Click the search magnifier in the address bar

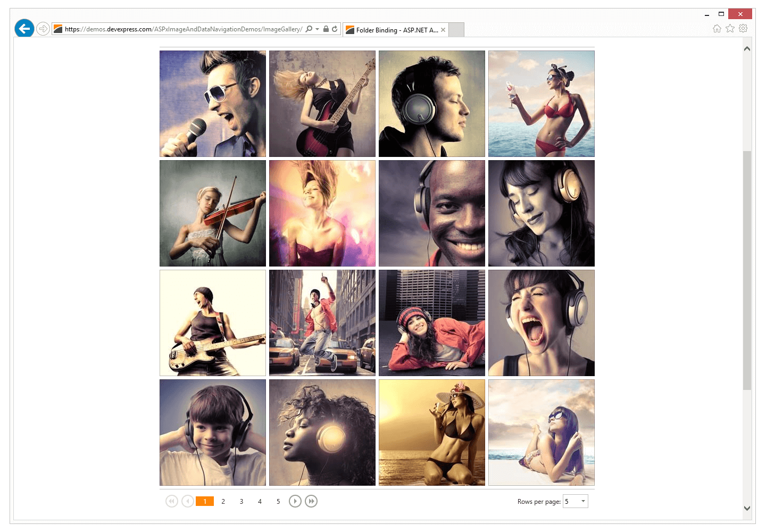point(307,28)
